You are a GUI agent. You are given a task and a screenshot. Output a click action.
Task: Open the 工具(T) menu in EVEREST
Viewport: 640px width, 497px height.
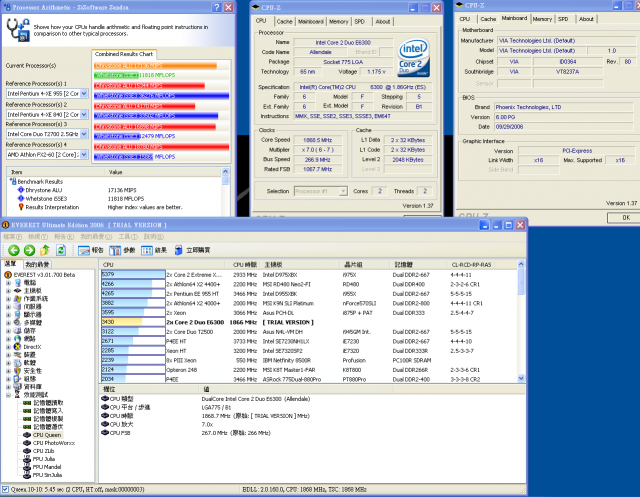coord(128,237)
